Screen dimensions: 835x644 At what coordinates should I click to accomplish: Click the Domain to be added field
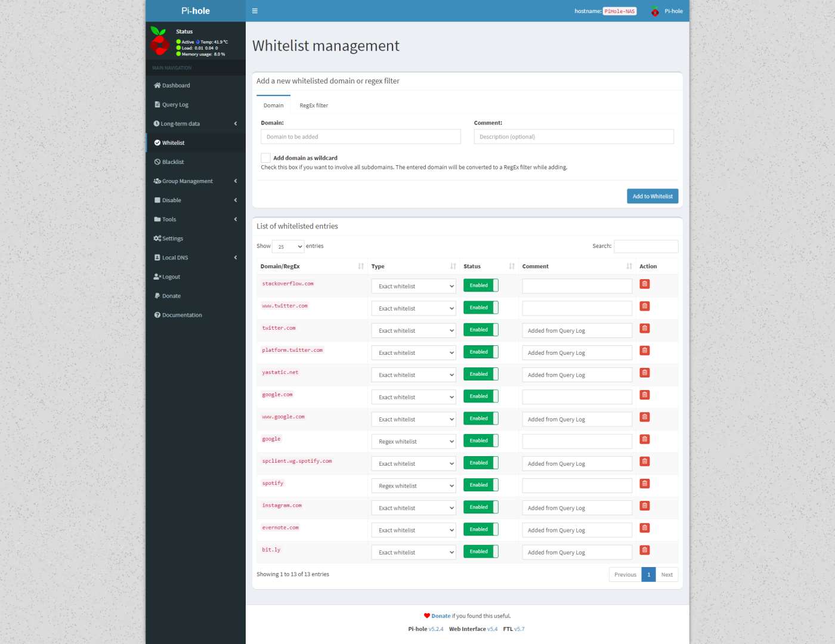click(x=361, y=137)
